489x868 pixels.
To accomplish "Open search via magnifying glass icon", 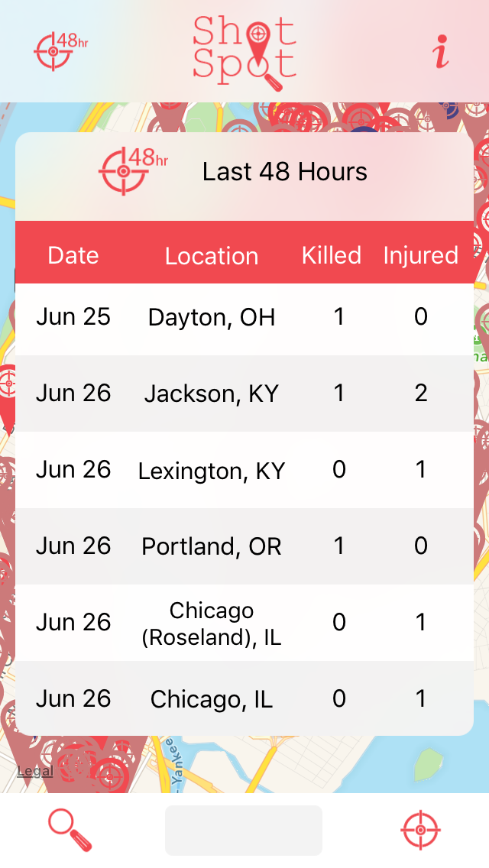I will pyautogui.click(x=70, y=830).
